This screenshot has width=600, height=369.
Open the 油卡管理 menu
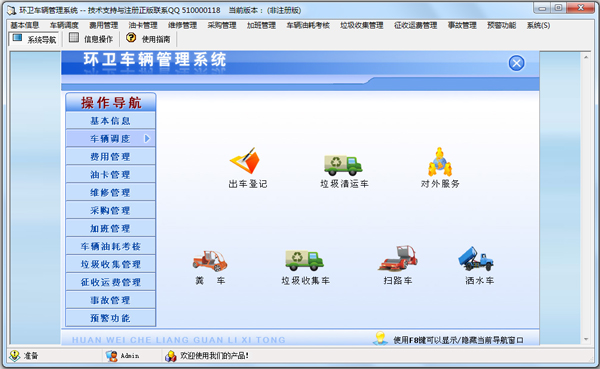pos(143,25)
